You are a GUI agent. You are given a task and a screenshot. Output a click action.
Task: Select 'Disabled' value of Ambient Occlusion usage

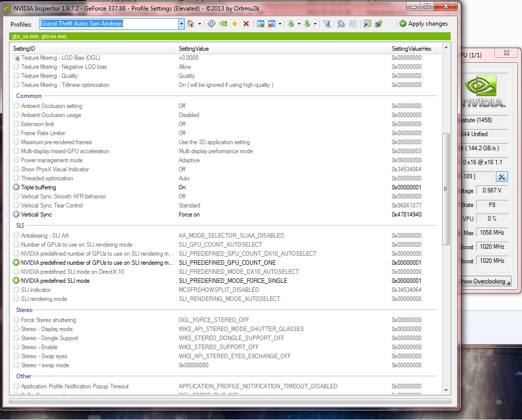tap(189, 115)
